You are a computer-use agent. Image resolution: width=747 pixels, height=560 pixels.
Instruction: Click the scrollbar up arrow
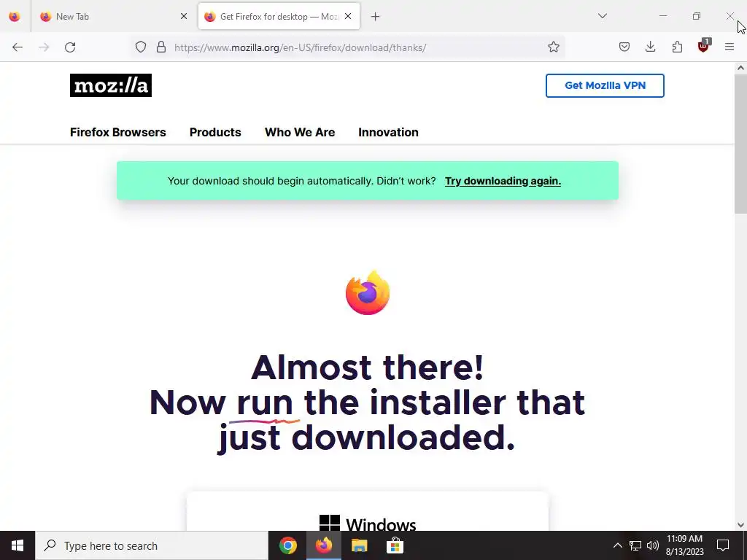pos(740,68)
